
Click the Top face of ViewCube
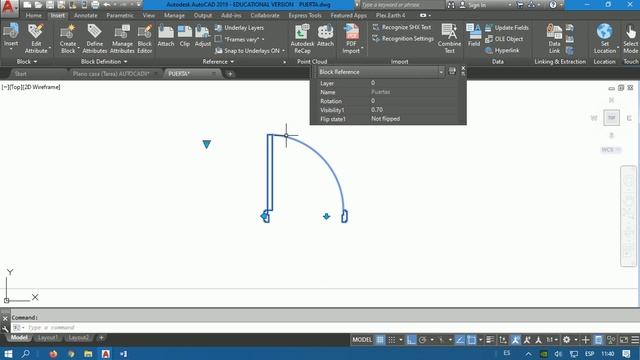point(611,118)
